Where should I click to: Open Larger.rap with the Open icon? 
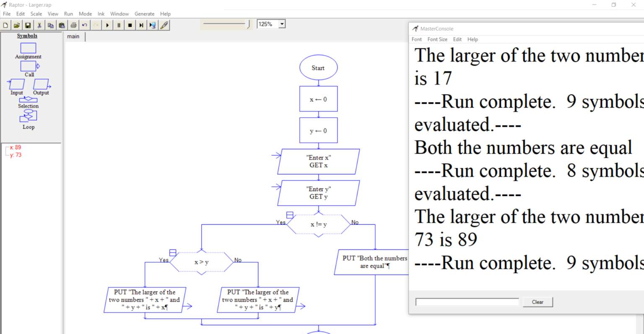click(16, 25)
